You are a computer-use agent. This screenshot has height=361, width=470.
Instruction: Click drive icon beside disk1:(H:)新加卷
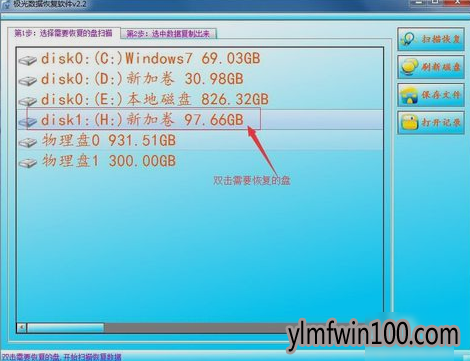[28, 122]
